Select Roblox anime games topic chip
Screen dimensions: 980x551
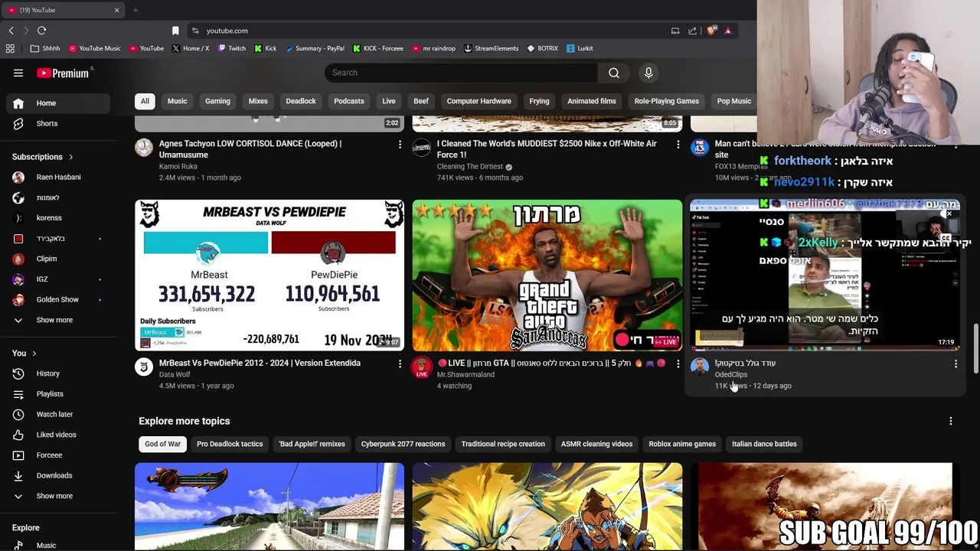point(682,444)
